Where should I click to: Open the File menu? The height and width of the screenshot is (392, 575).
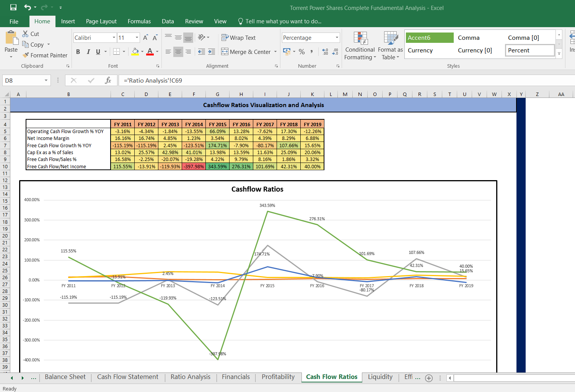tap(14, 21)
